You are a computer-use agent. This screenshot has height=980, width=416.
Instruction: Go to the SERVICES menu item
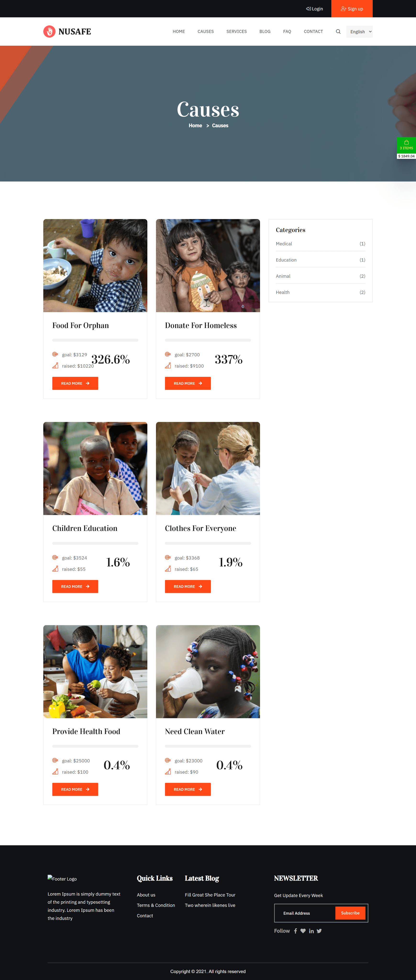point(237,32)
